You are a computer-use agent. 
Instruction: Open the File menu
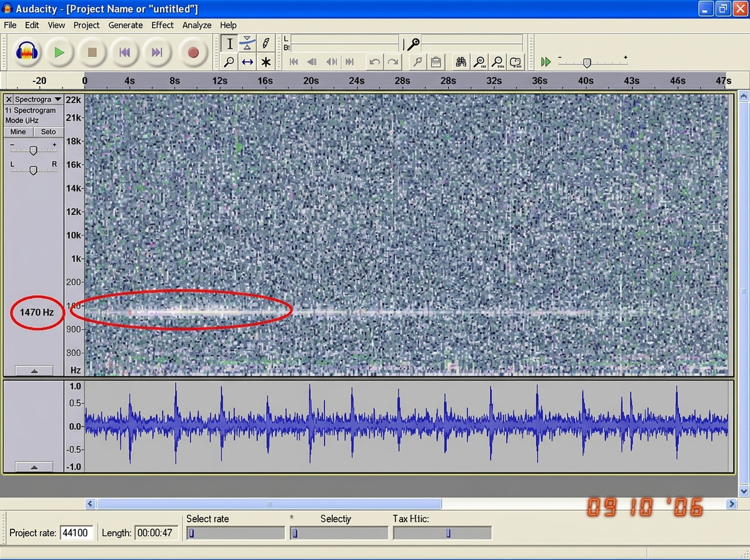(10, 25)
